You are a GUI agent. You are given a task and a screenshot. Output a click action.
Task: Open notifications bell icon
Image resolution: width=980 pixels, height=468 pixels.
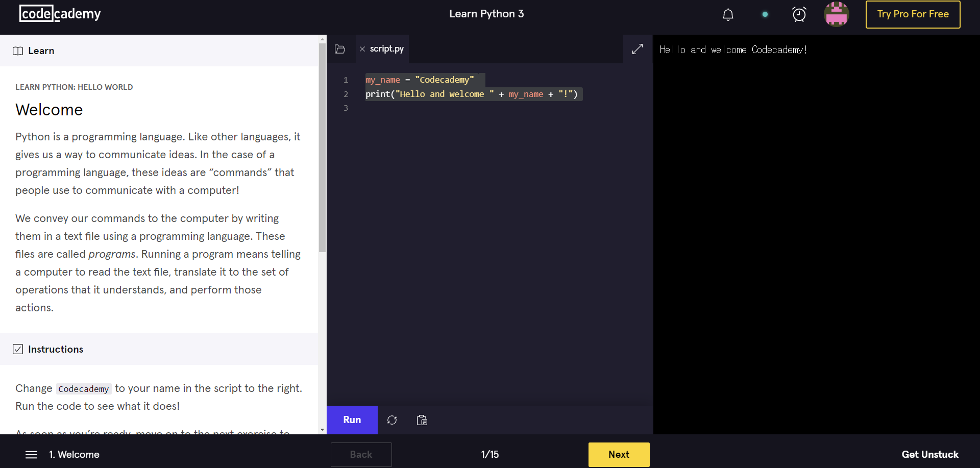click(x=728, y=14)
